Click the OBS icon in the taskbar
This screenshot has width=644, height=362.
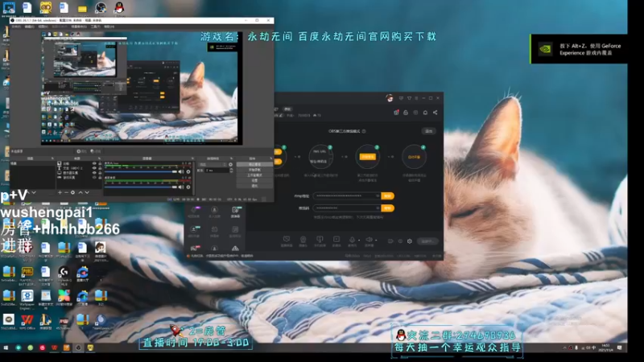coord(78,348)
